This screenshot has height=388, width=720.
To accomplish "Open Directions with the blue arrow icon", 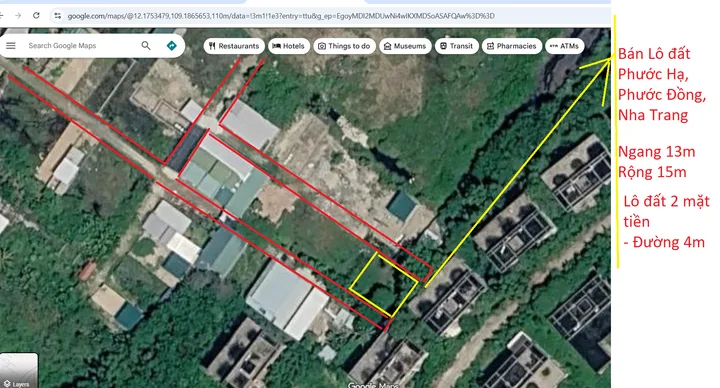I will pos(171,45).
